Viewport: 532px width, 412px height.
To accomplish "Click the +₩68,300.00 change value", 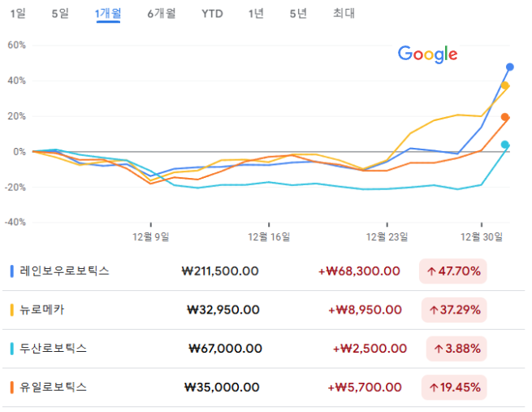I will 359,271.
